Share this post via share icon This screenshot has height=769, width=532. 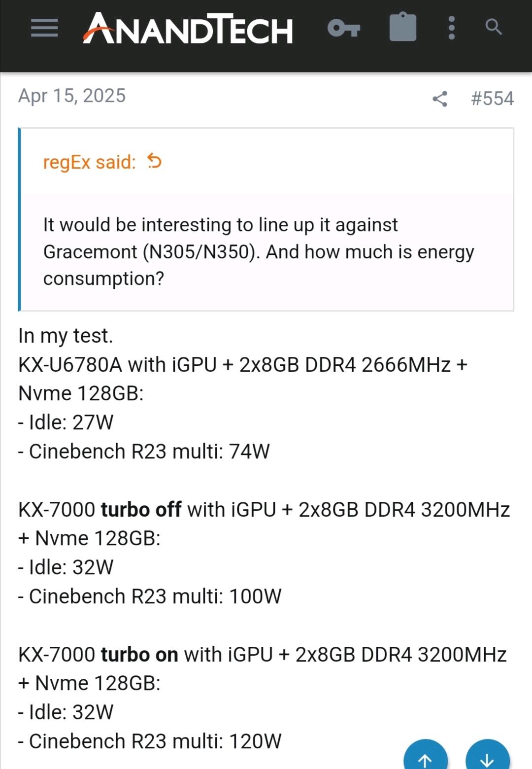coord(440,99)
